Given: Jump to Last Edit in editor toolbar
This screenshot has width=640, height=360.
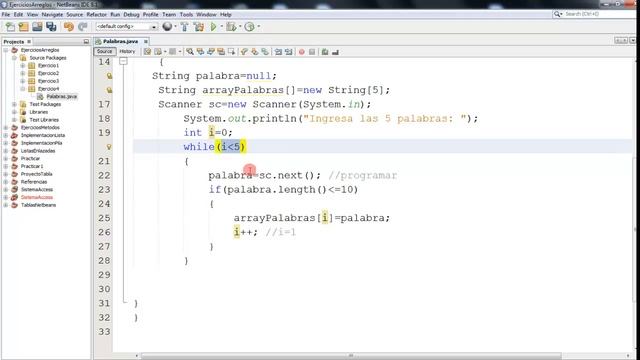Looking at the screenshot, I should (x=147, y=52).
